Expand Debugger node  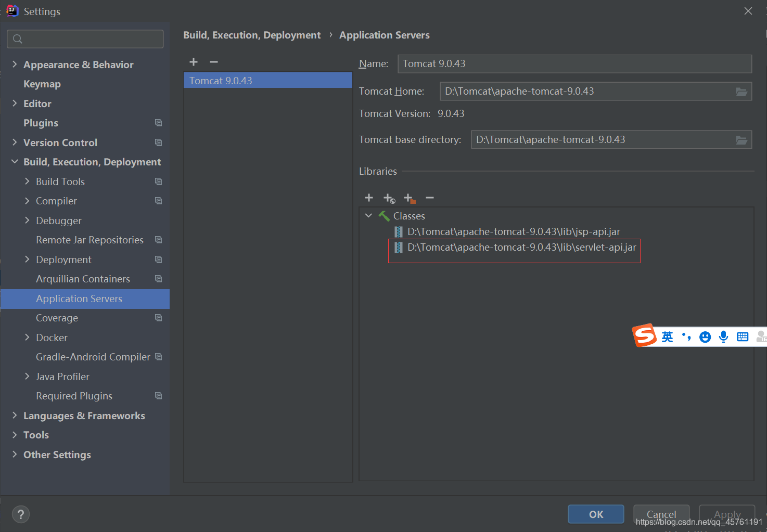27,220
